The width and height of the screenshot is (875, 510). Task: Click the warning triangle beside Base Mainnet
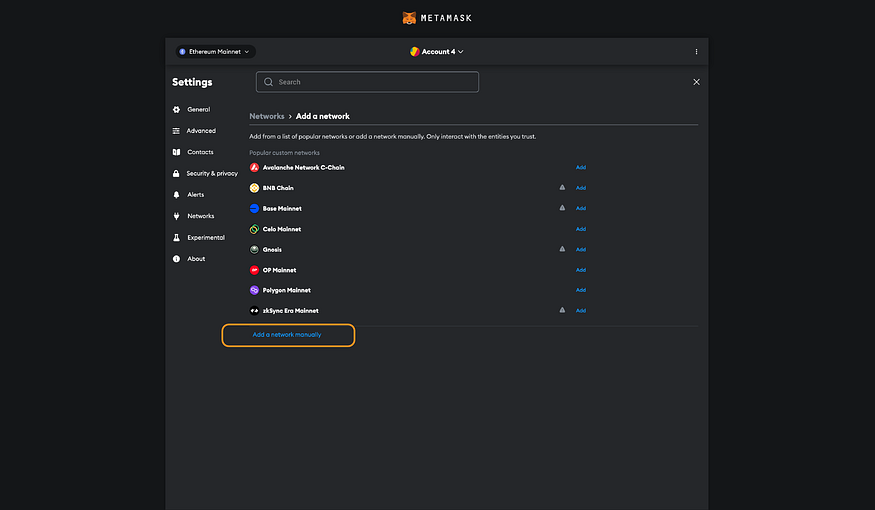coord(562,208)
